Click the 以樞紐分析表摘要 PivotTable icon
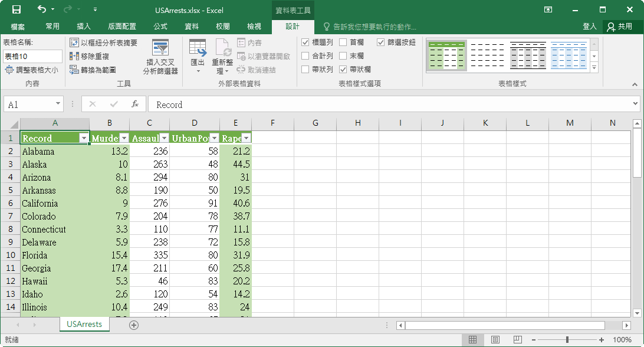The image size is (644, 347). click(x=74, y=42)
